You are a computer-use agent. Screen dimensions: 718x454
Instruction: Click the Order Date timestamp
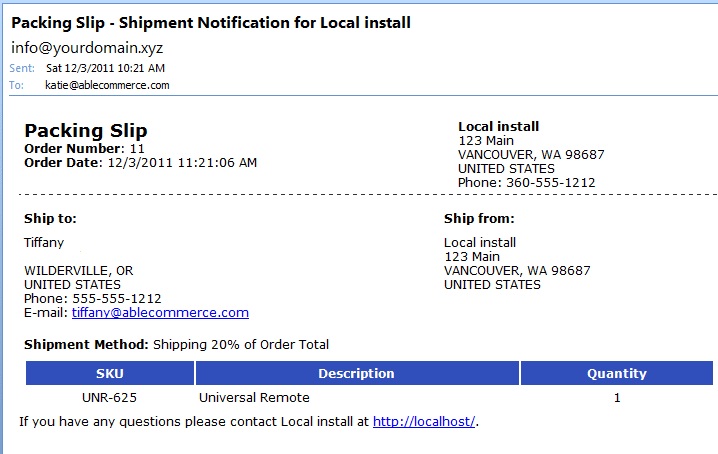point(181,162)
